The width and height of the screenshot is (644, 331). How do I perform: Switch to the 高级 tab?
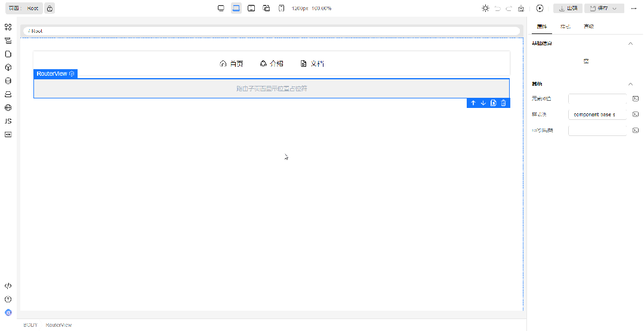pos(588,27)
